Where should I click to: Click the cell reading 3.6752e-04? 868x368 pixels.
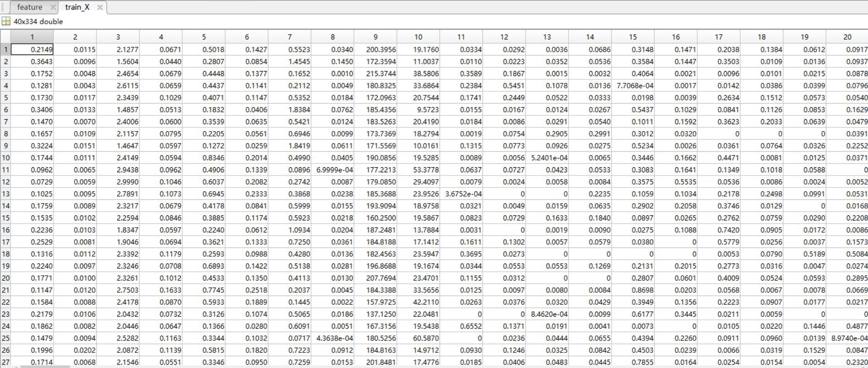[x=461, y=194]
